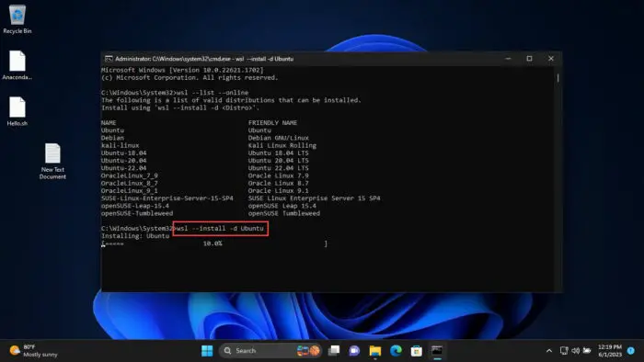Select the New Text Document icon

click(52, 161)
